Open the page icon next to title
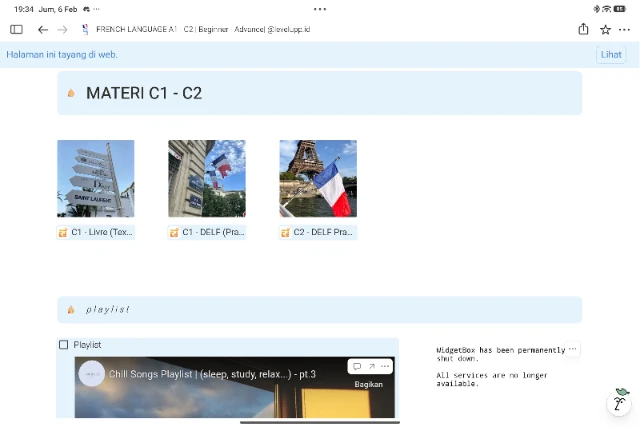 [x=85, y=29]
